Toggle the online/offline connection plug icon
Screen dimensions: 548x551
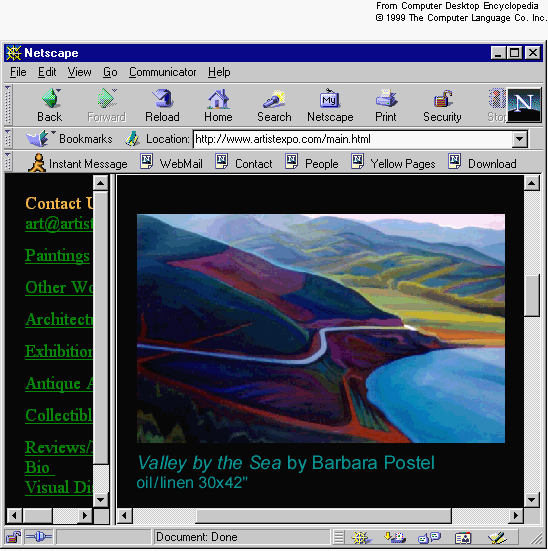tap(39, 537)
